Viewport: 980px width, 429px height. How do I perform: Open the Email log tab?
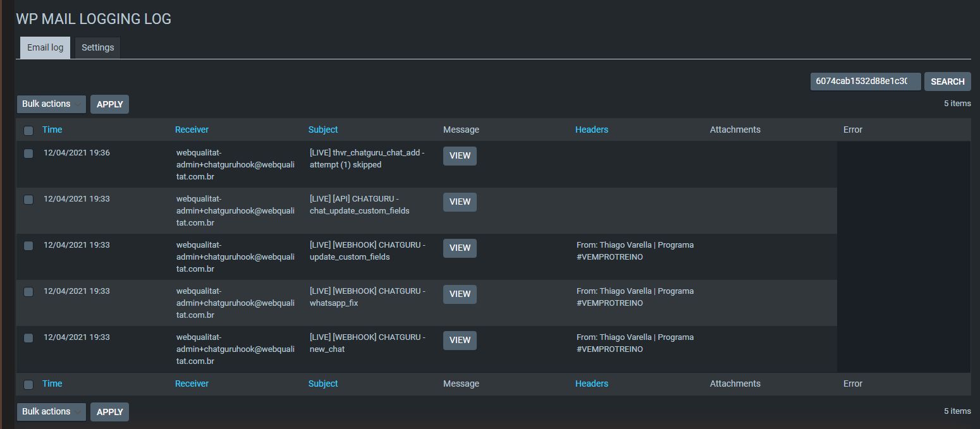pos(45,48)
